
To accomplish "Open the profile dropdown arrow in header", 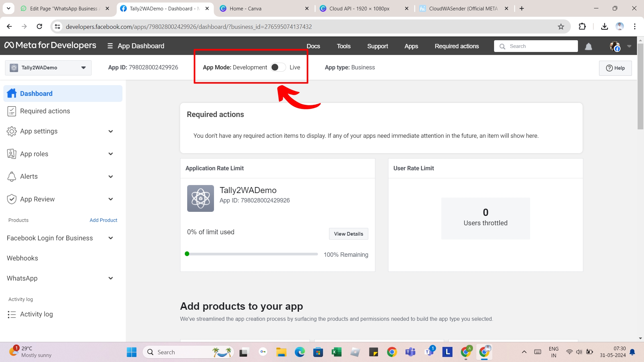I will click(x=629, y=46).
